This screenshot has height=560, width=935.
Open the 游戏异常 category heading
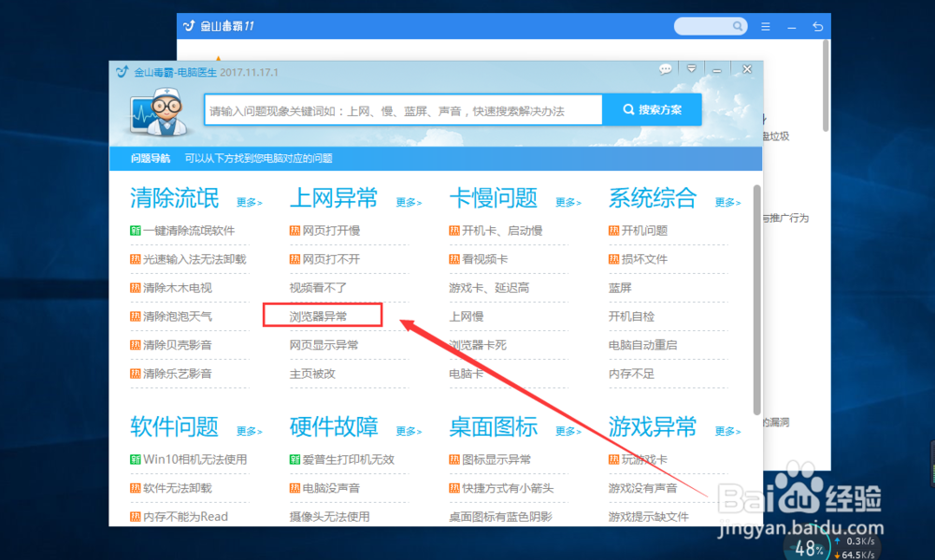click(653, 427)
